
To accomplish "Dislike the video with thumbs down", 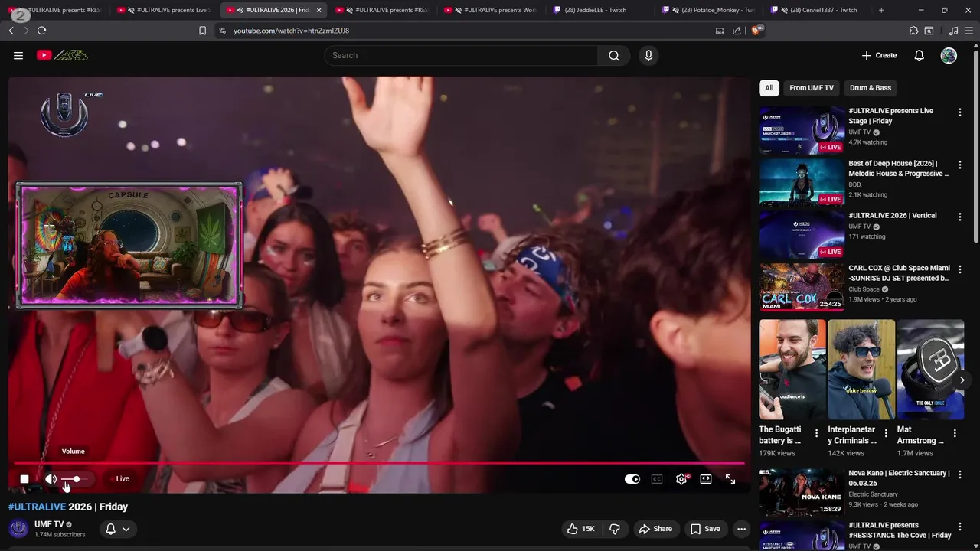I will pos(614,529).
